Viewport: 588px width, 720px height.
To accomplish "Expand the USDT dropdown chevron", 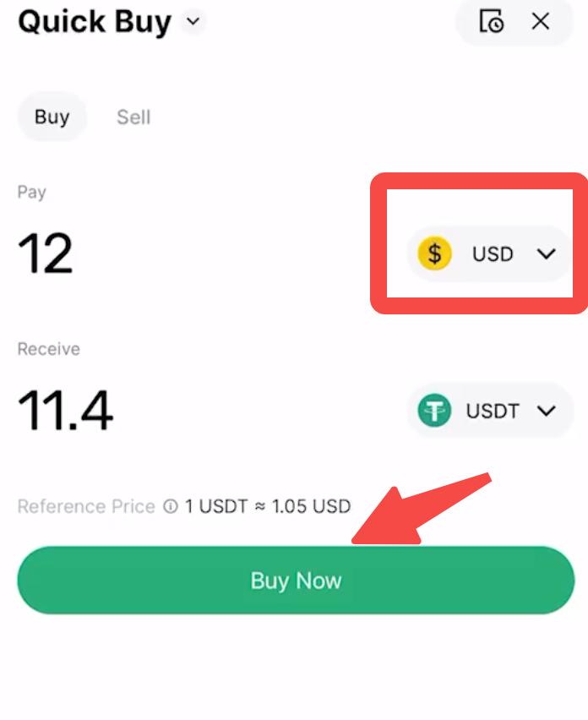I will tap(547, 412).
